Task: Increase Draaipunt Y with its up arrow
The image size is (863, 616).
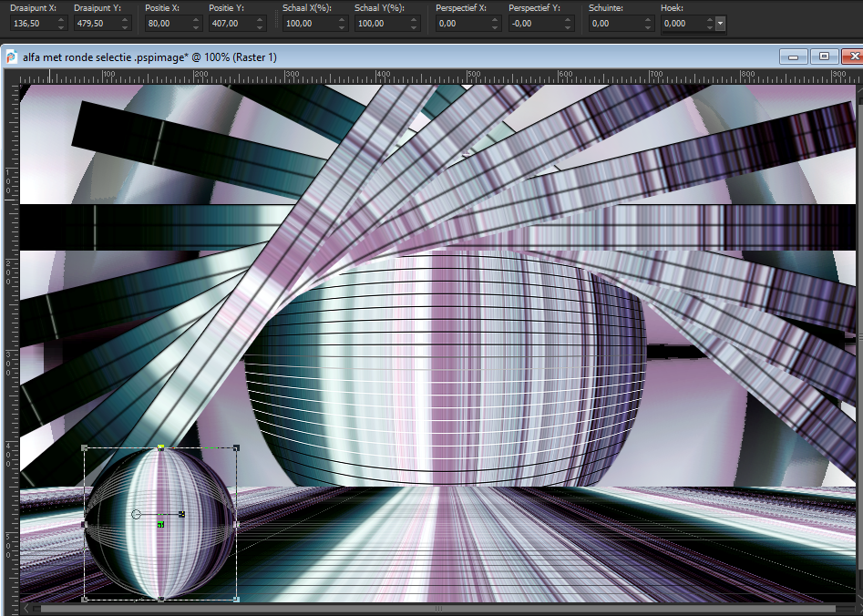Action: pos(125,20)
